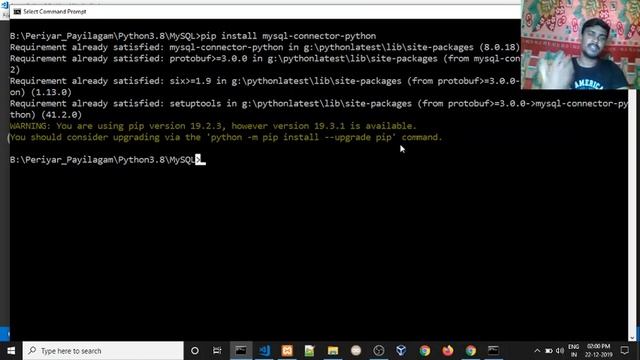Click the last prompt line with the cursor
640x360 pixels.
click(x=108, y=160)
